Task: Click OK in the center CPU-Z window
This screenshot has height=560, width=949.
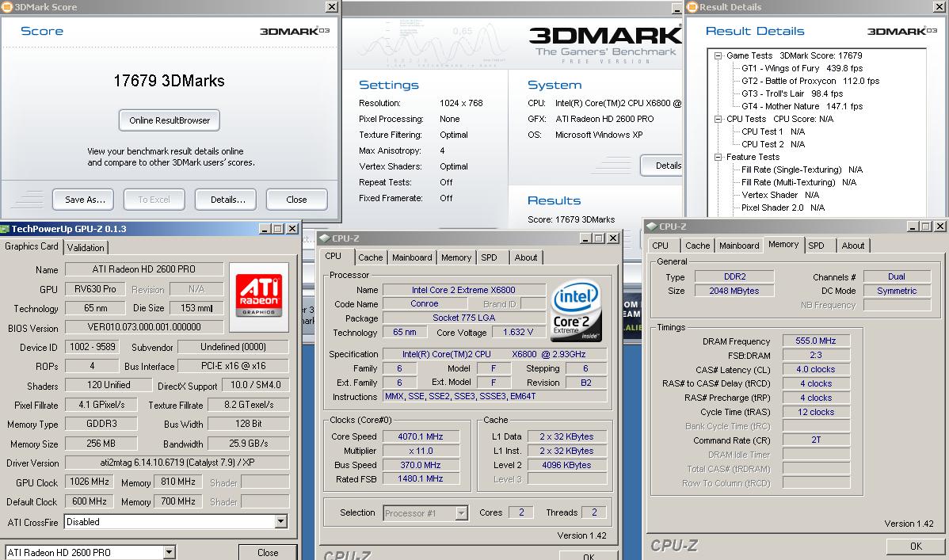Action: [589, 556]
